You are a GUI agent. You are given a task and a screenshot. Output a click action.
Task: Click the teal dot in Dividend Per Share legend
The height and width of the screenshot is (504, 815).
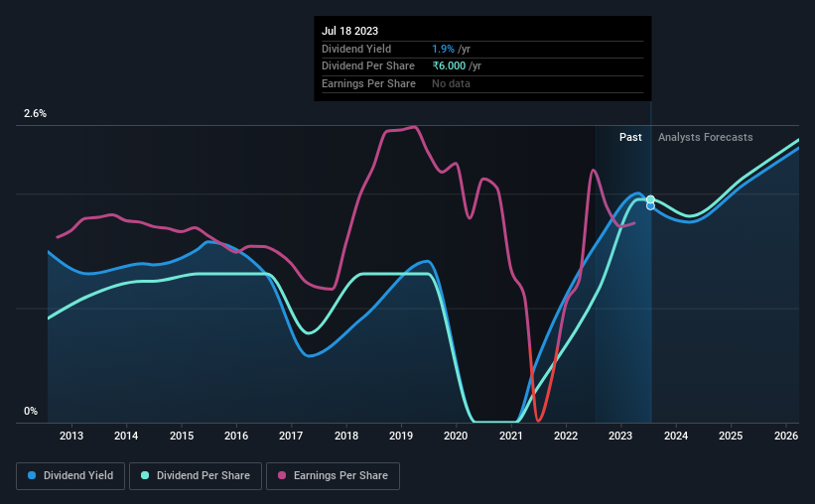[145, 475]
